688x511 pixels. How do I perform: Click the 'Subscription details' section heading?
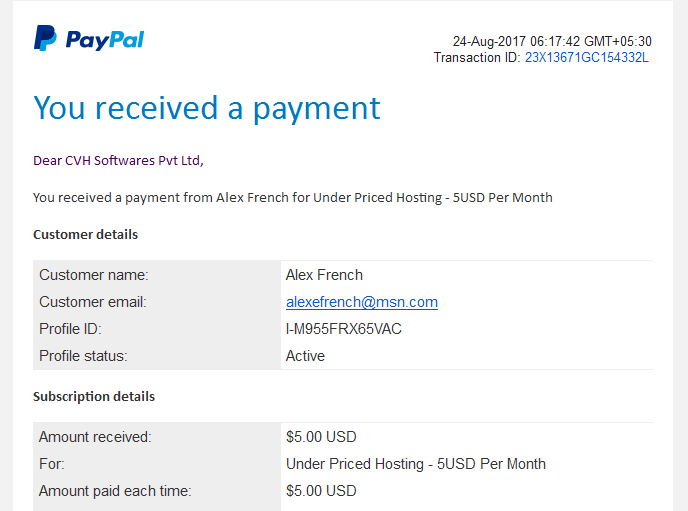tap(94, 397)
